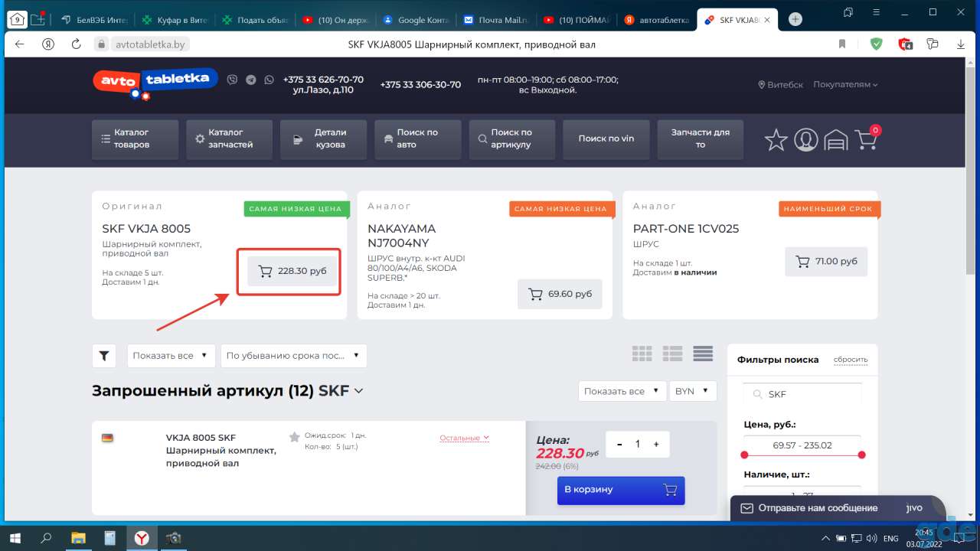The width and height of the screenshot is (980, 551).
Task: Decrease quantity with the minus button
Action: [x=619, y=444]
